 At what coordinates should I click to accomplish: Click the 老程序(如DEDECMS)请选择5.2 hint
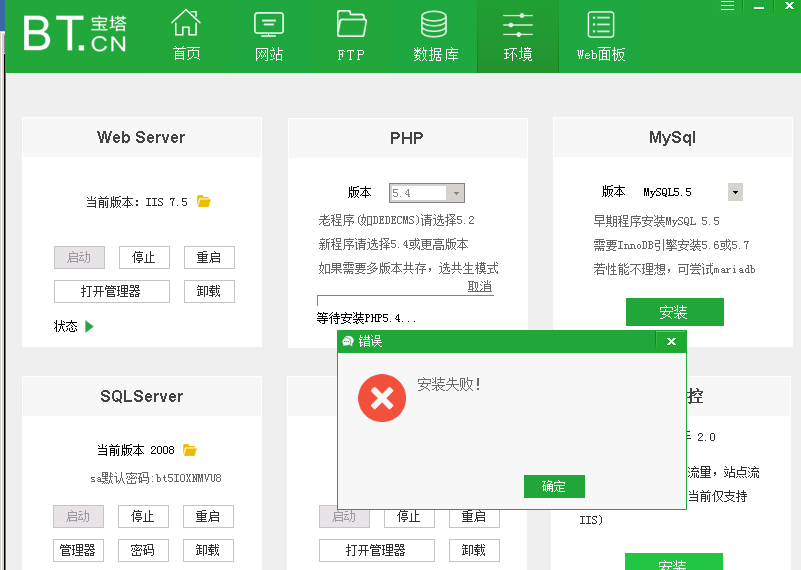coord(396,220)
